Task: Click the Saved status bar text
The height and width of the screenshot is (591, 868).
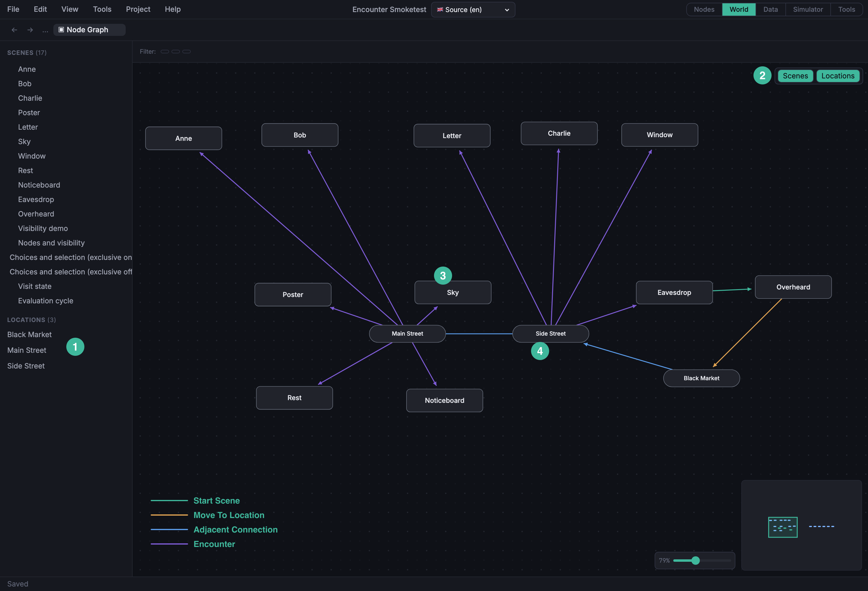Action: point(17,584)
